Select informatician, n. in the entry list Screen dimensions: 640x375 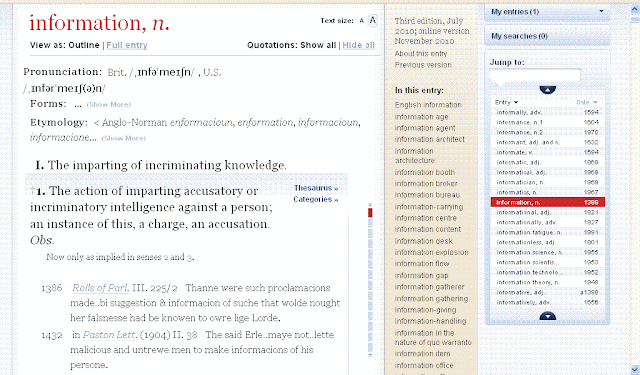tap(547, 182)
